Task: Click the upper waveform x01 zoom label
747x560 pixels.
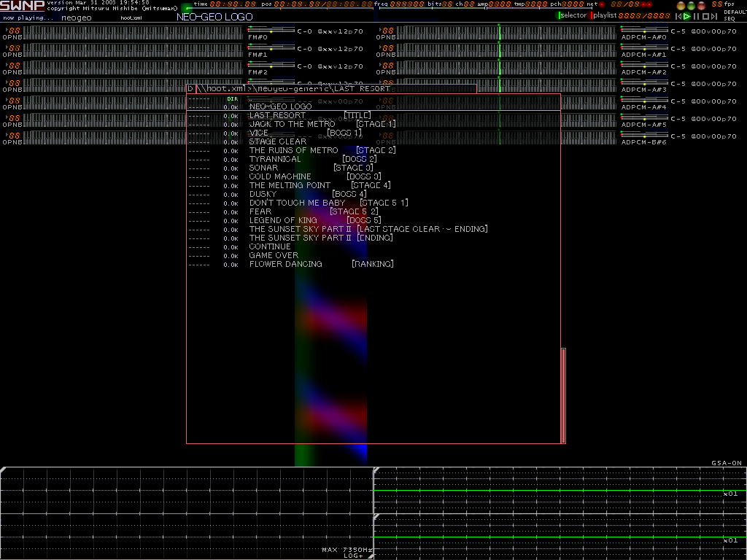Action: [730, 494]
